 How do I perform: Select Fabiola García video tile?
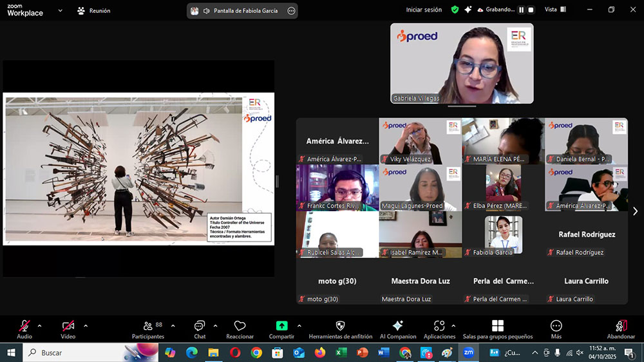[504, 234]
